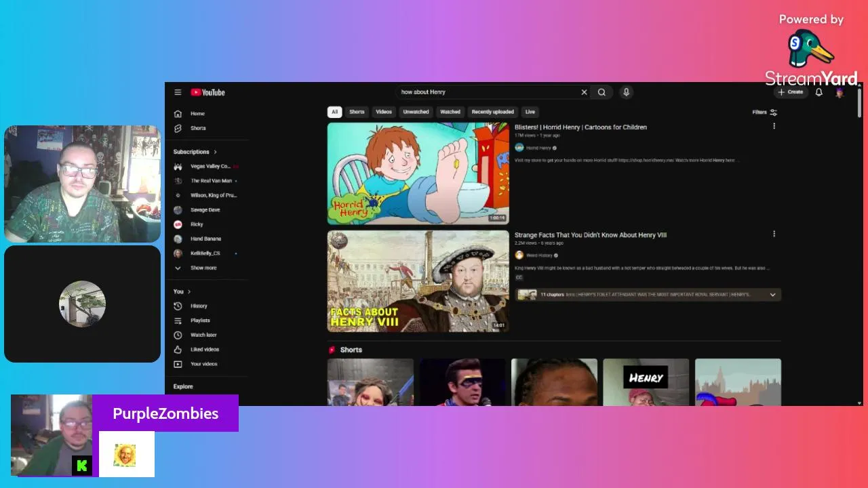Screen dimensions: 868x488
Task: Click the YouTube logo
Action: (208, 92)
